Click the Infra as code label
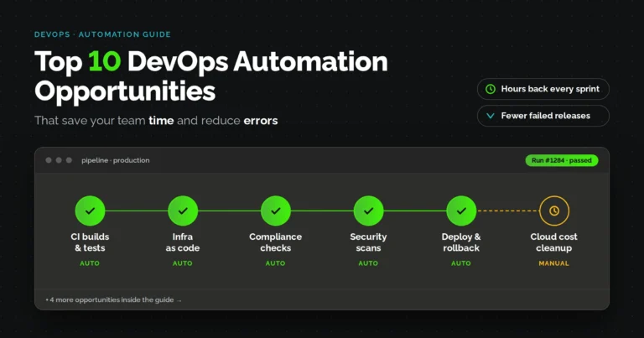The height and width of the screenshot is (338, 644). (183, 242)
